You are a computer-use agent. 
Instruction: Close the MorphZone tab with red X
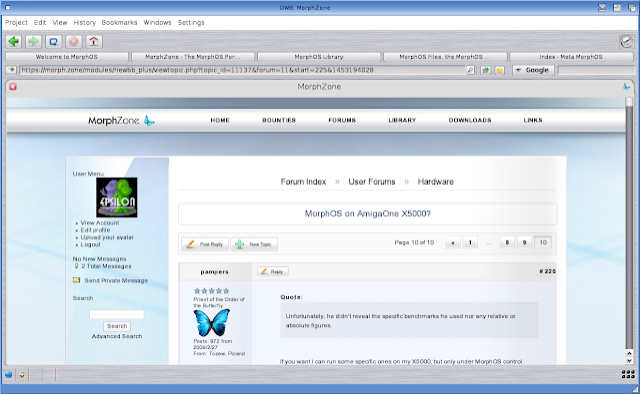click(x=13, y=87)
